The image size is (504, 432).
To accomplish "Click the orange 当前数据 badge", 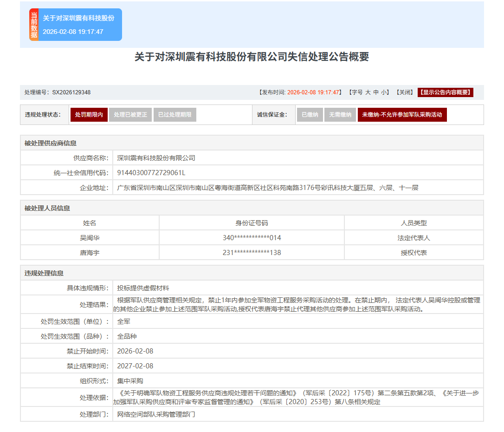I will tap(34, 25).
